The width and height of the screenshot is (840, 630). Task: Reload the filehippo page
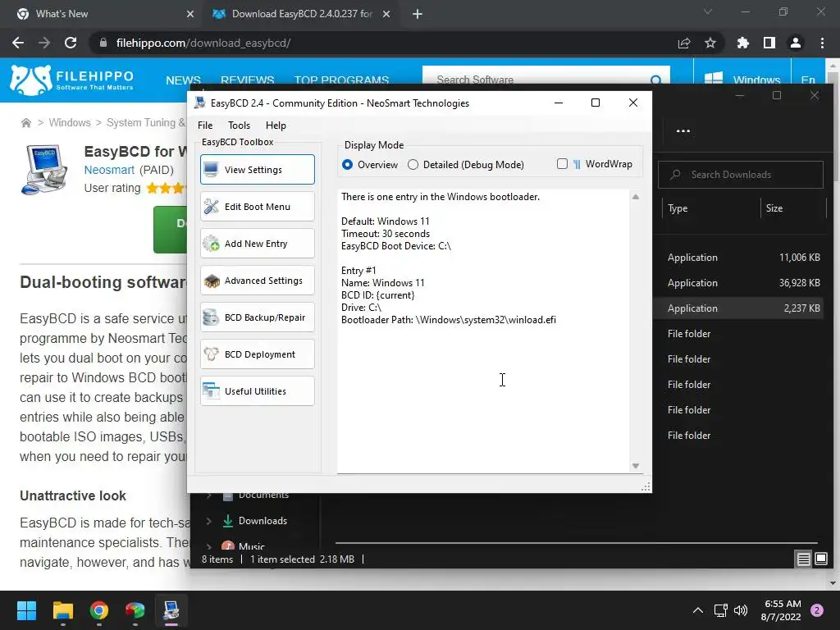(x=71, y=43)
